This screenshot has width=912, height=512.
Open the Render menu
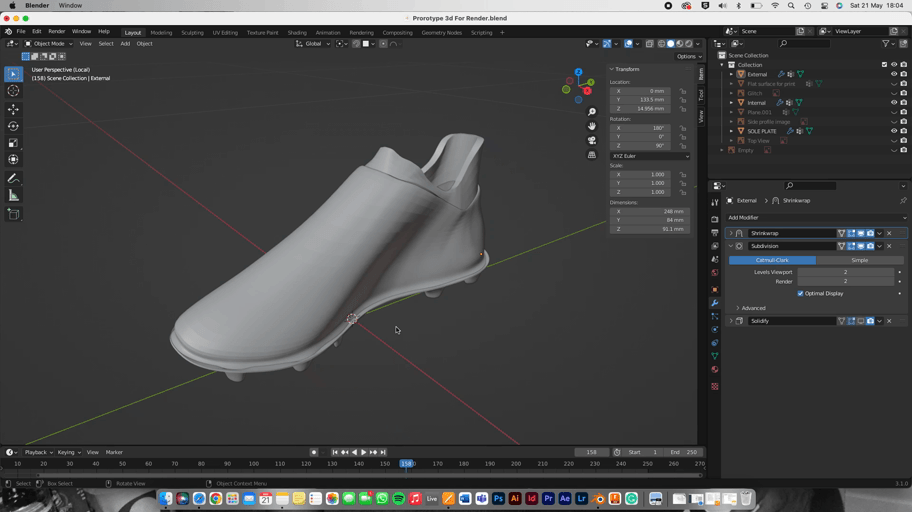click(x=56, y=31)
